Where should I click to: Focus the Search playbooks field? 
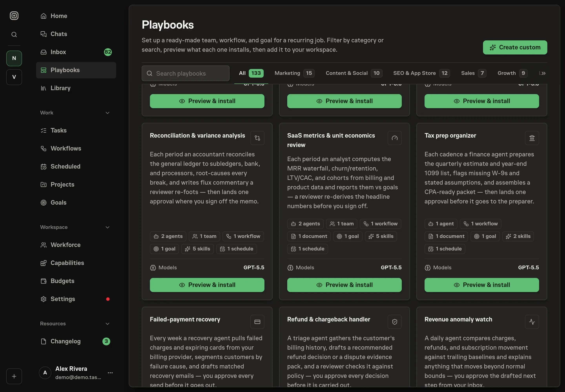click(185, 73)
